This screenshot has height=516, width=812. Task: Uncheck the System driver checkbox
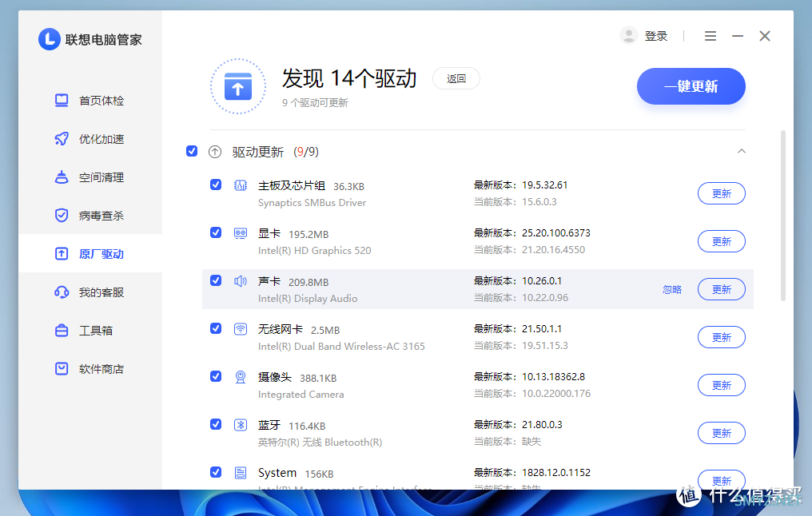(x=216, y=472)
